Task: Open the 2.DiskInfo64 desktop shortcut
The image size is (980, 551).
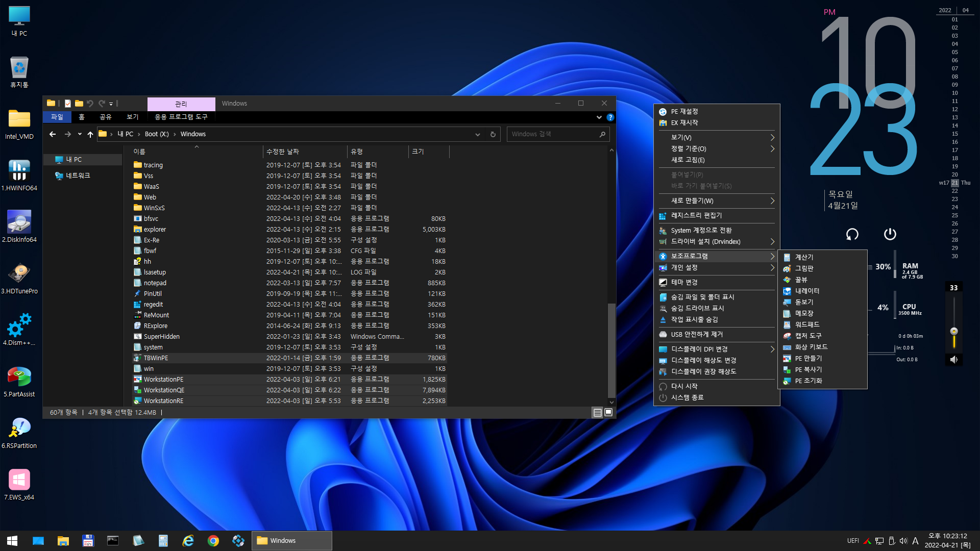Action: (19, 227)
